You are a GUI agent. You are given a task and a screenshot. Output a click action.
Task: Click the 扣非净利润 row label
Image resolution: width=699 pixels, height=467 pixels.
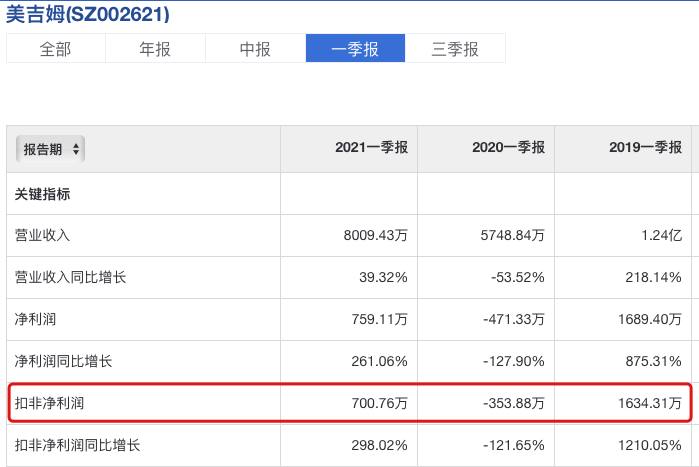(x=49, y=403)
